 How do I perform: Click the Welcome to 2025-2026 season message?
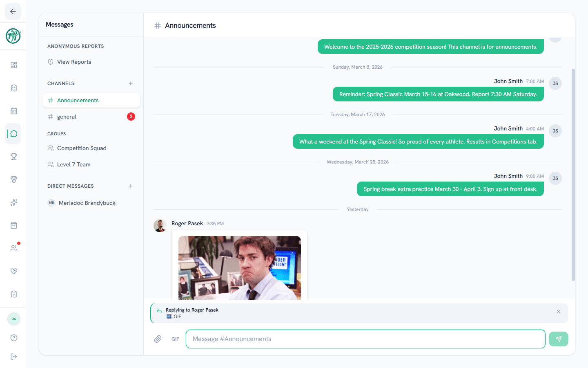pos(431,47)
